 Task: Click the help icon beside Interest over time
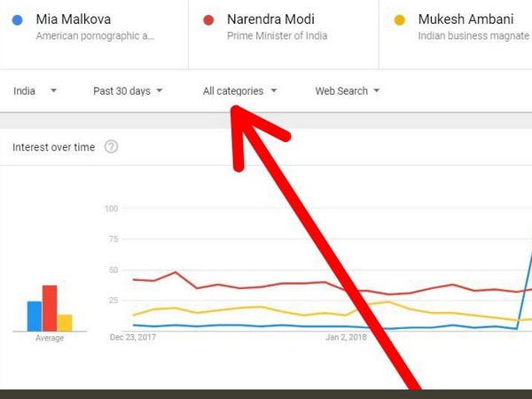click(x=111, y=147)
